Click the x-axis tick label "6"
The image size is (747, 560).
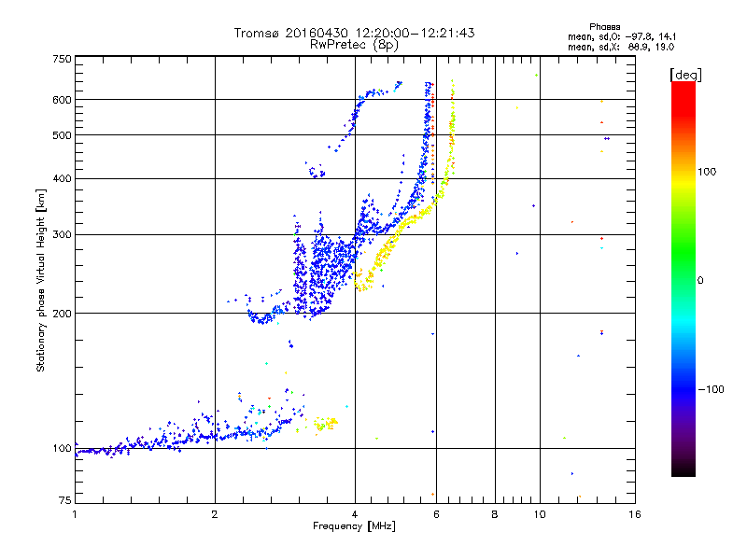coord(436,514)
